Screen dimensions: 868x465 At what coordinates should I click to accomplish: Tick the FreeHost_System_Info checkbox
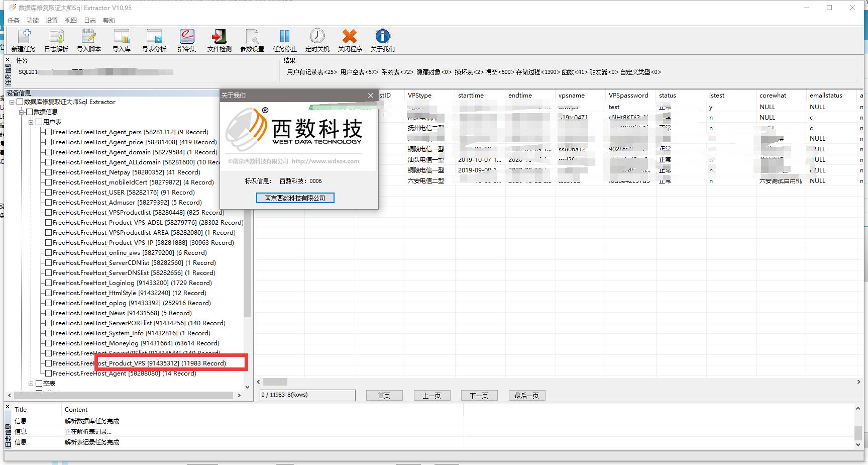coord(49,333)
